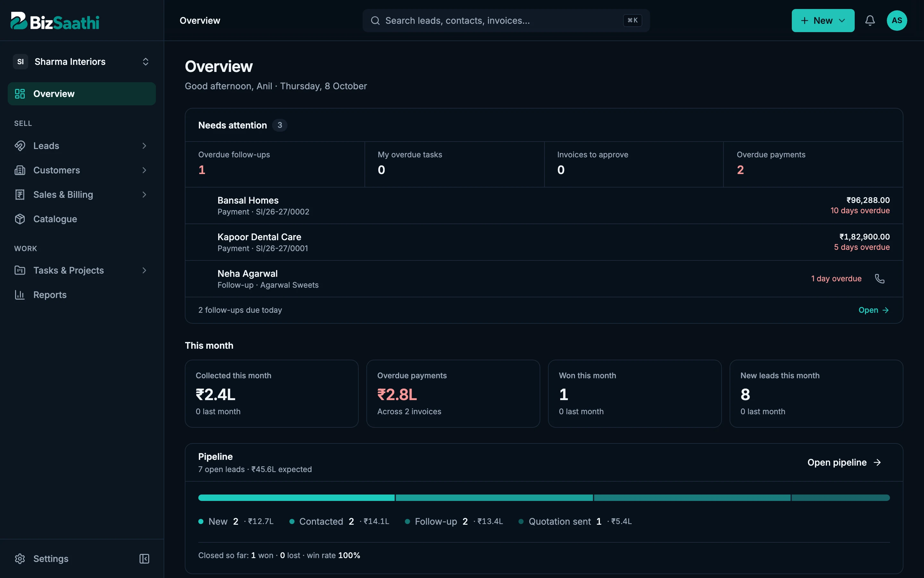
Task: Click the Tasks & Projects folder icon
Action: click(20, 270)
